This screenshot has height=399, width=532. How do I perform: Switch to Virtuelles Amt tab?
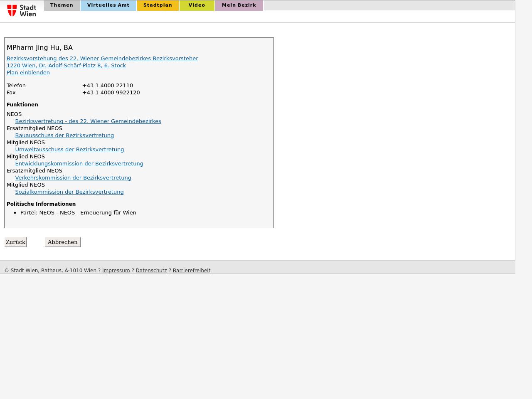pyautogui.click(x=108, y=5)
